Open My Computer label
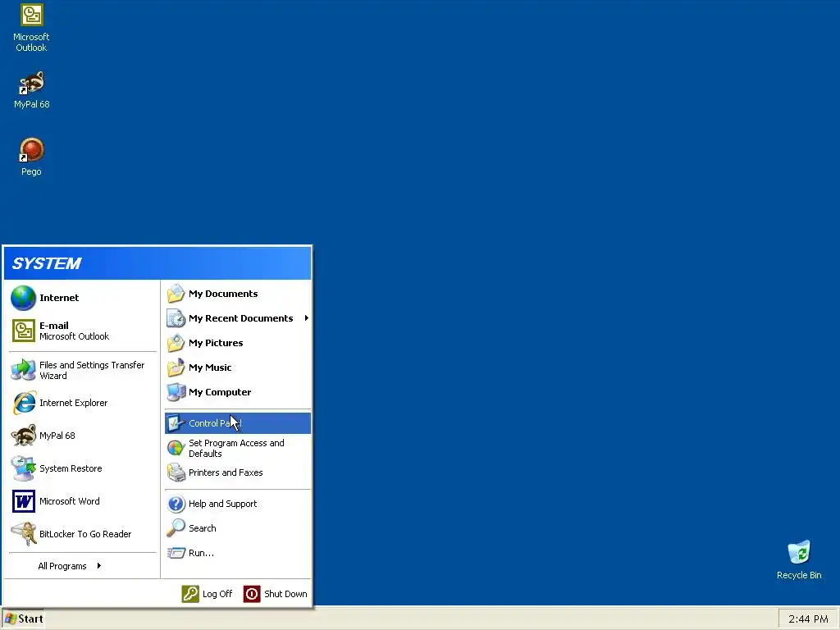The width and height of the screenshot is (840, 630). coord(220,392)
